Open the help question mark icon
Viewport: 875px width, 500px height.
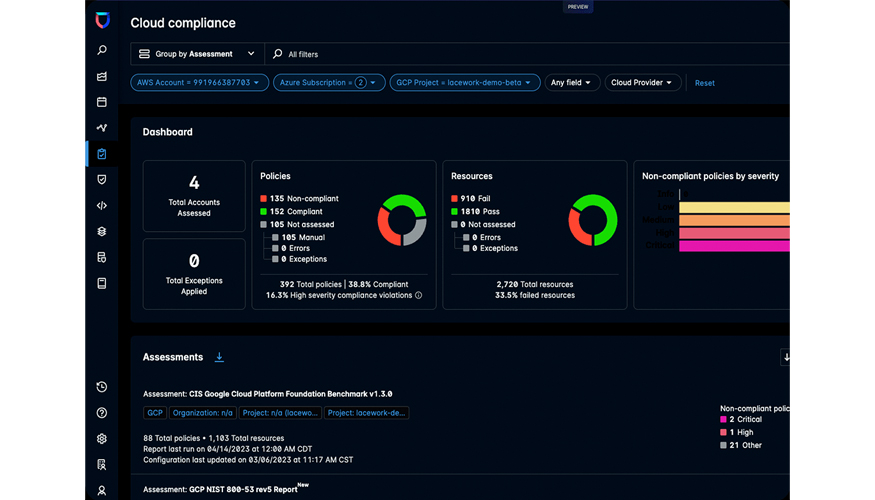tap(102, 413)
